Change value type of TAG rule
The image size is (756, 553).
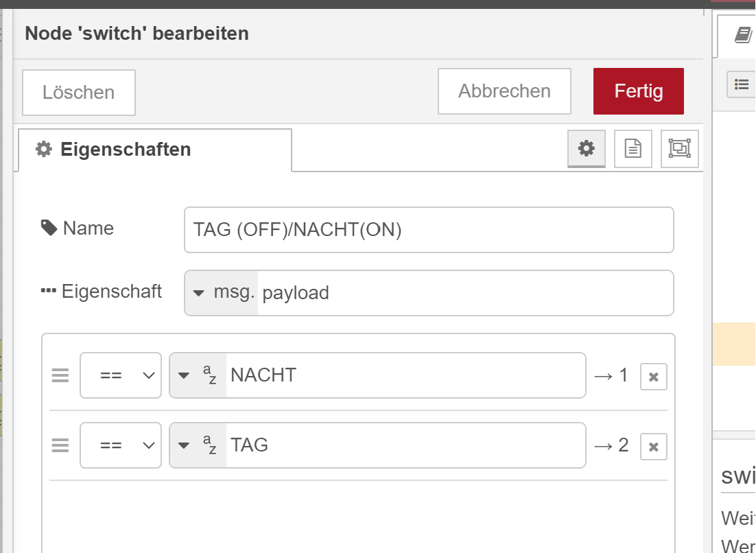[x=198, y=445]
